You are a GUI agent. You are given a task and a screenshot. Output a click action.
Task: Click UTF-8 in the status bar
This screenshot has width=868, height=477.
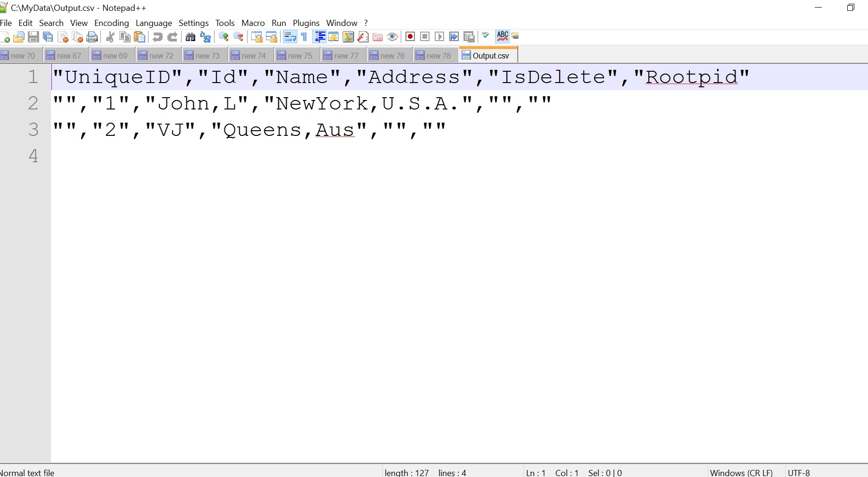[x=799, y=473]
